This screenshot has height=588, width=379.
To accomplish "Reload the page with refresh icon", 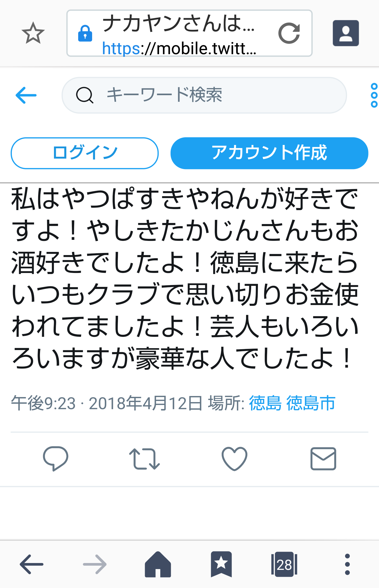I will click(x=289, y=33).
